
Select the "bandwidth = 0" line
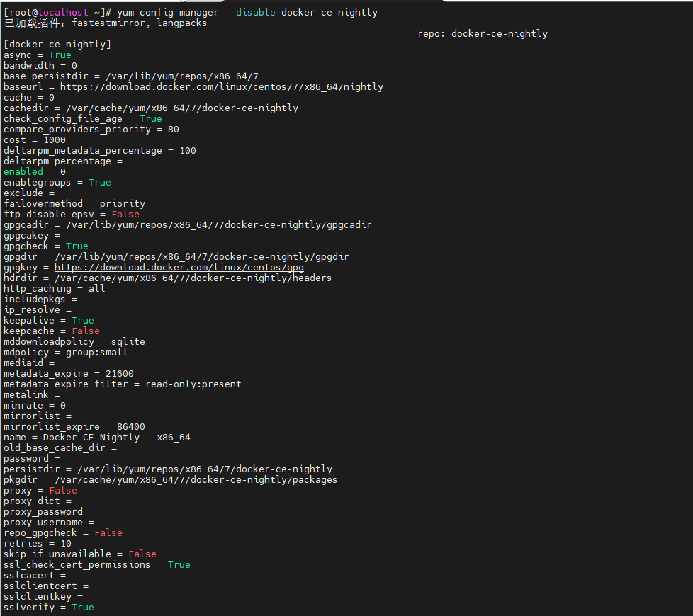pyautogui.click(x=40, y=66)
